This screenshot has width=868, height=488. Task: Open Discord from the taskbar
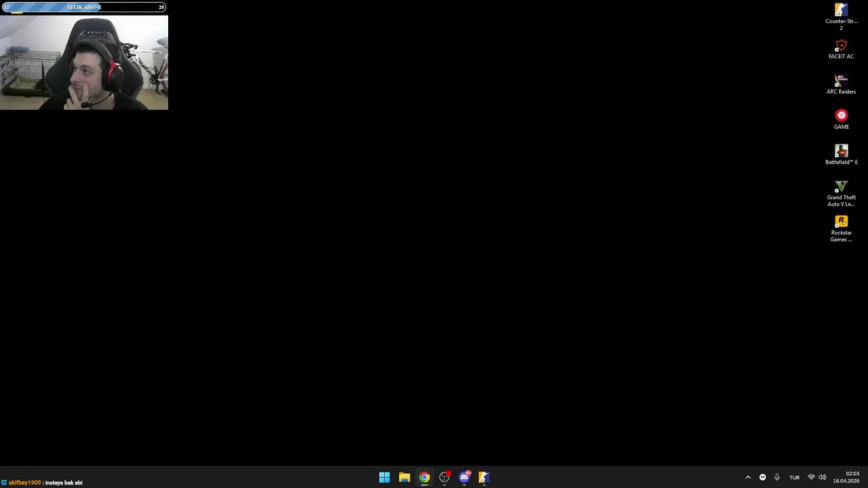pyautogui.click(x=465, y=477)
